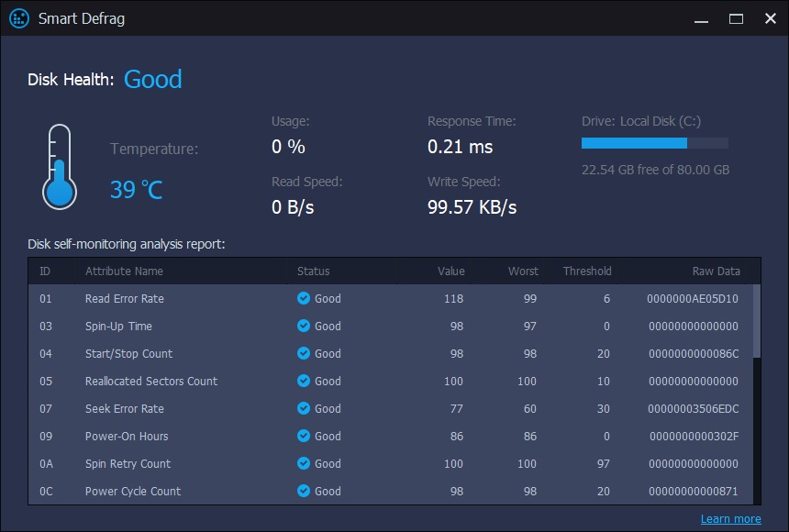
Task: Click the report table vertical scrollbar
Action: [757, 321]
